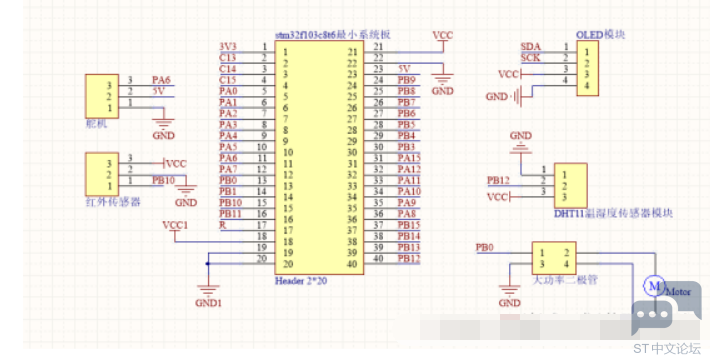Select the 大功率二极管 four-pin component body

click(554, 258)
